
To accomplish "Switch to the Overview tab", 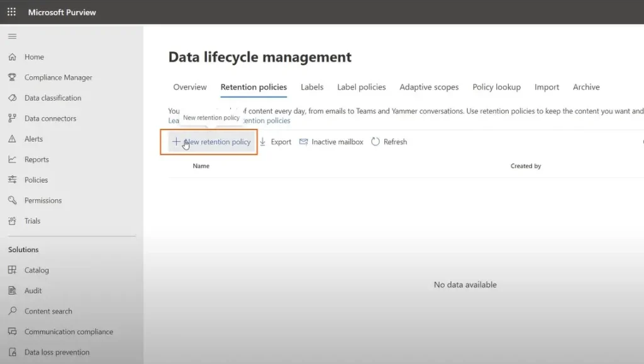I will (x=190, y=87).
